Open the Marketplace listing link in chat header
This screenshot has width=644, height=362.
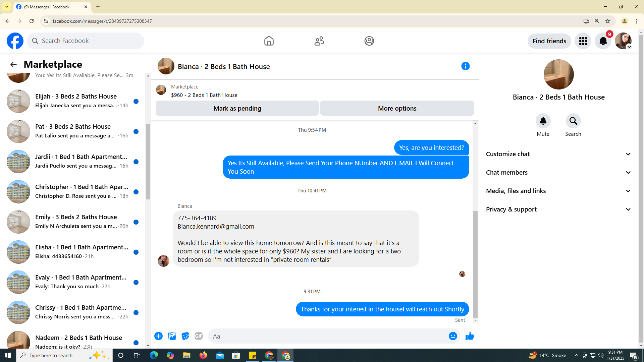204,95
